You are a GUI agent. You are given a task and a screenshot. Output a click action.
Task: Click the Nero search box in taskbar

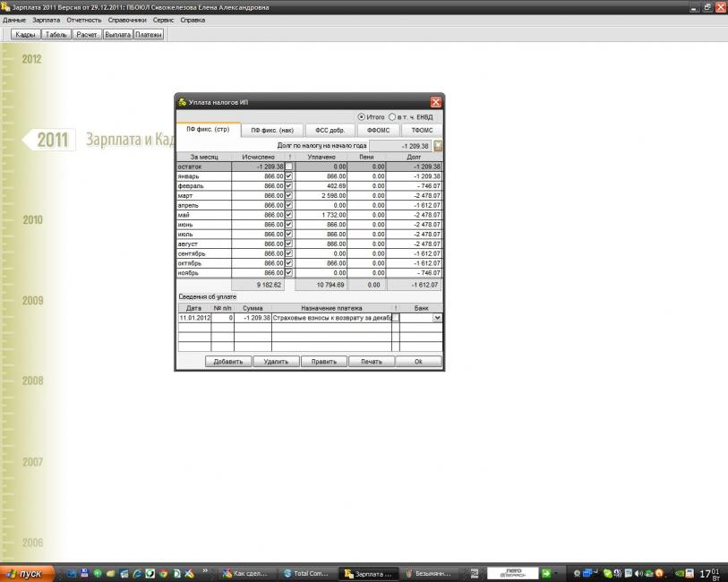512,573
